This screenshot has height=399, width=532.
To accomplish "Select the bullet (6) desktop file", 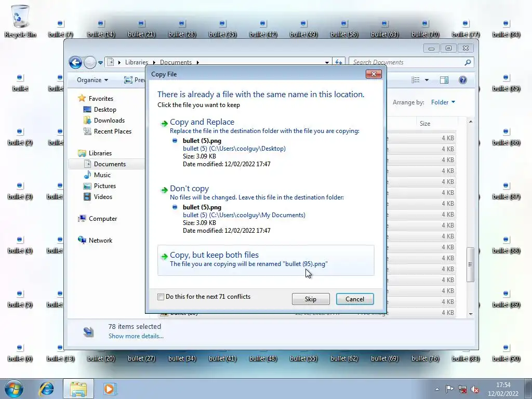I will click(x=20, y=353).
